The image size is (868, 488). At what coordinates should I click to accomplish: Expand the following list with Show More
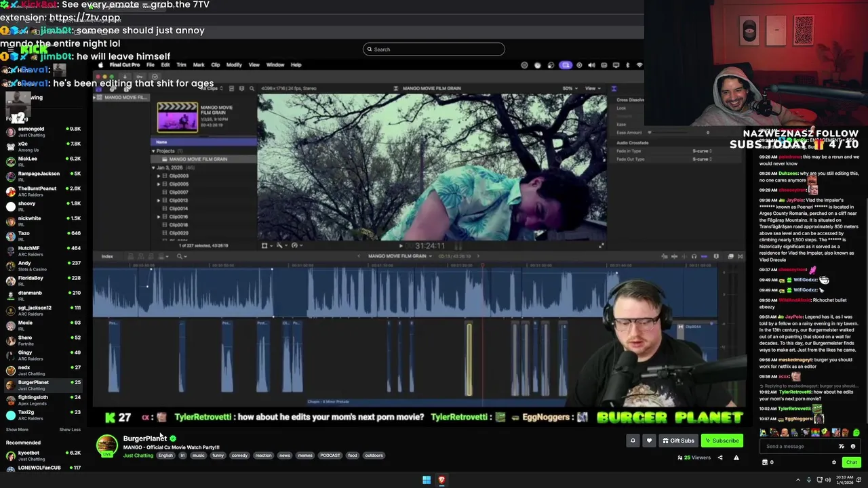tap(17, 430)
